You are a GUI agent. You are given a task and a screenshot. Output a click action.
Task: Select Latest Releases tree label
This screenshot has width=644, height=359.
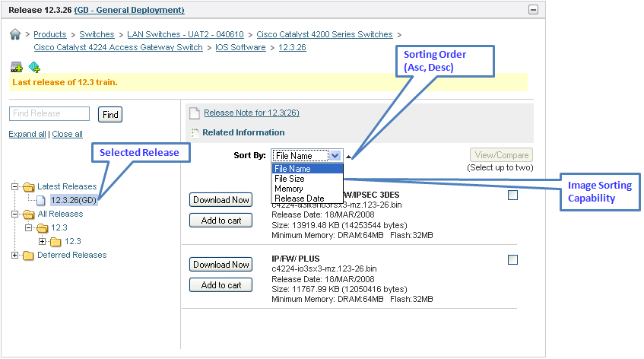[67, 187]
